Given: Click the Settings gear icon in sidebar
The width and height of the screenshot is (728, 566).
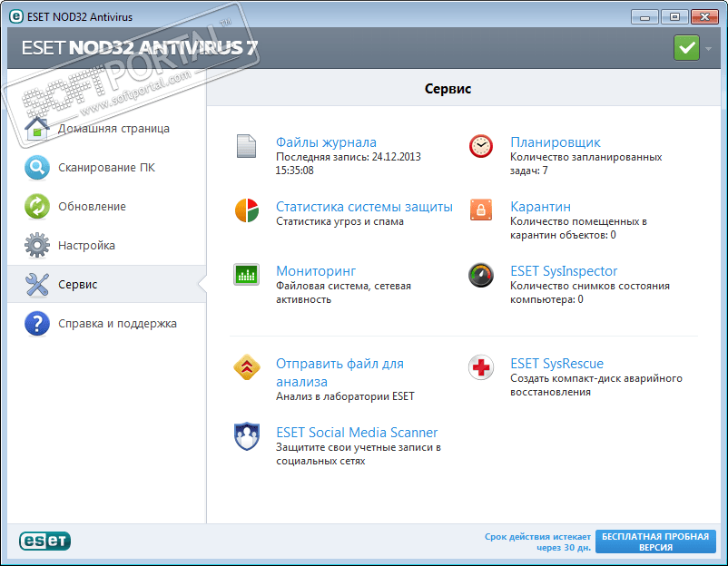Looking at the screenshot, I should point(37,246).
